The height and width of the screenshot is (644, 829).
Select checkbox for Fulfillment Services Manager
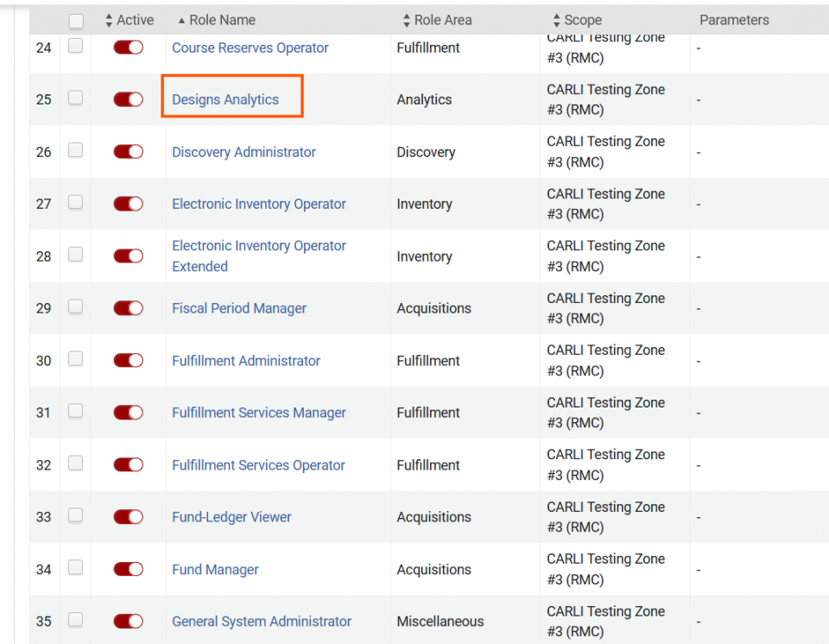[76, 411]
